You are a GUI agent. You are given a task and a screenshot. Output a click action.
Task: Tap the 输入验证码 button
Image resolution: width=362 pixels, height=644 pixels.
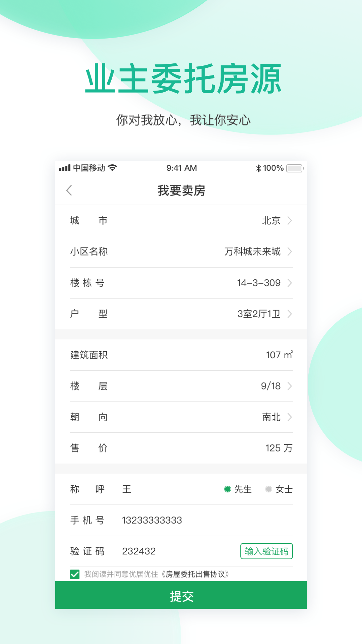point(266,551)
